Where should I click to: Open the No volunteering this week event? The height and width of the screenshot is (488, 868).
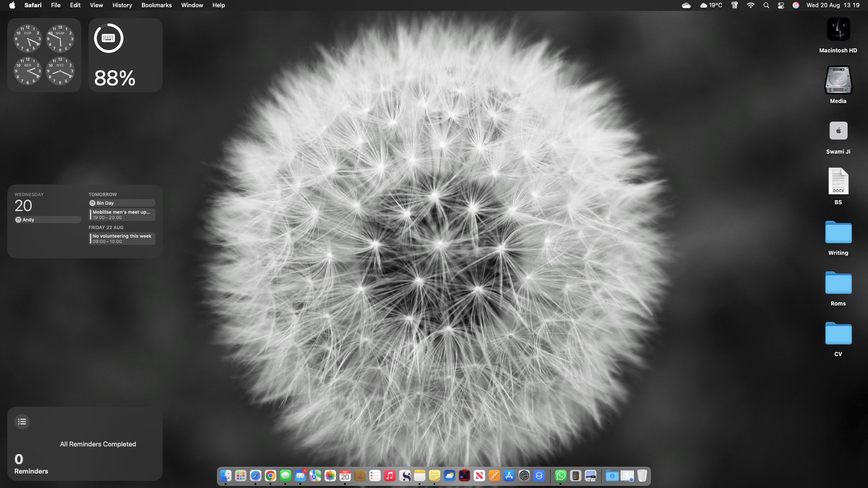point(122,239)
